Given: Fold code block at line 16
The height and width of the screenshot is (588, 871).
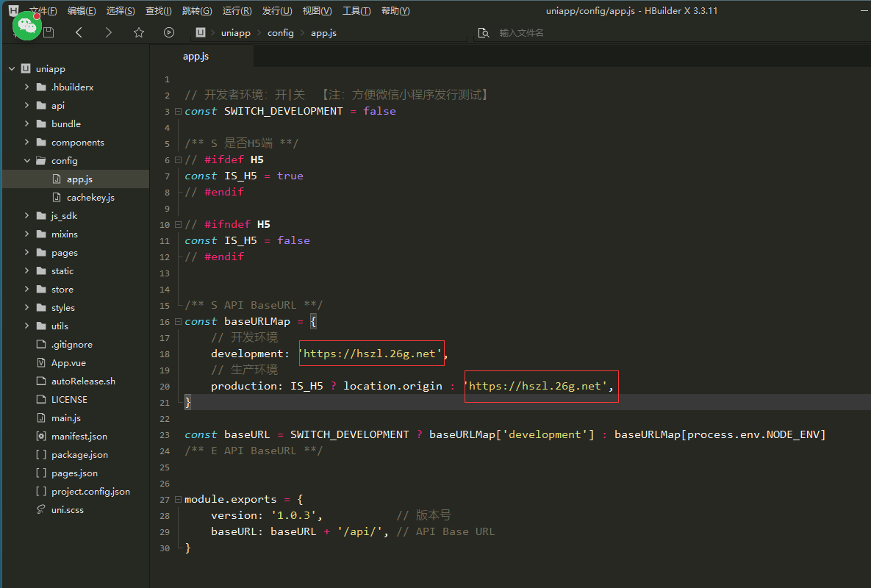Looking at the screenshot, I should click(x=179, y=321).
